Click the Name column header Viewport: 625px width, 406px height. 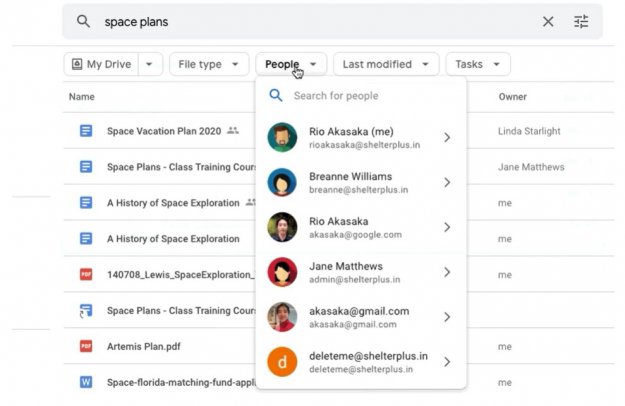pyautogui.click(x=82, y=97)
